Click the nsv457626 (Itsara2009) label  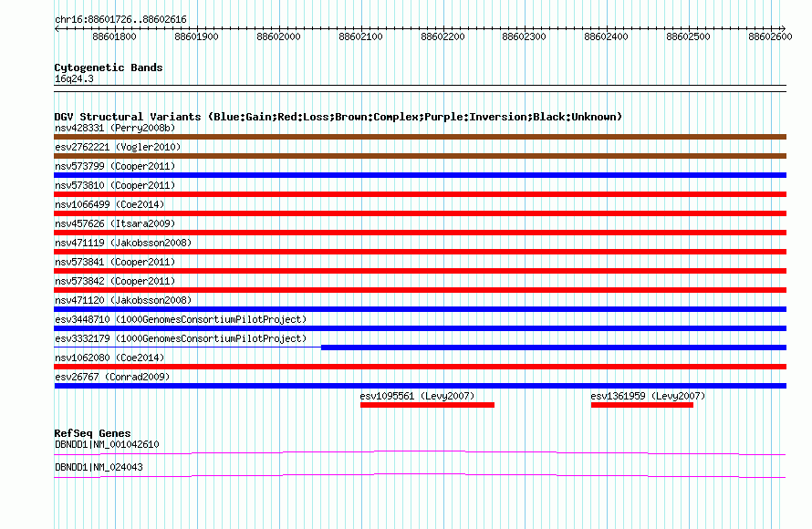point(115,223)
